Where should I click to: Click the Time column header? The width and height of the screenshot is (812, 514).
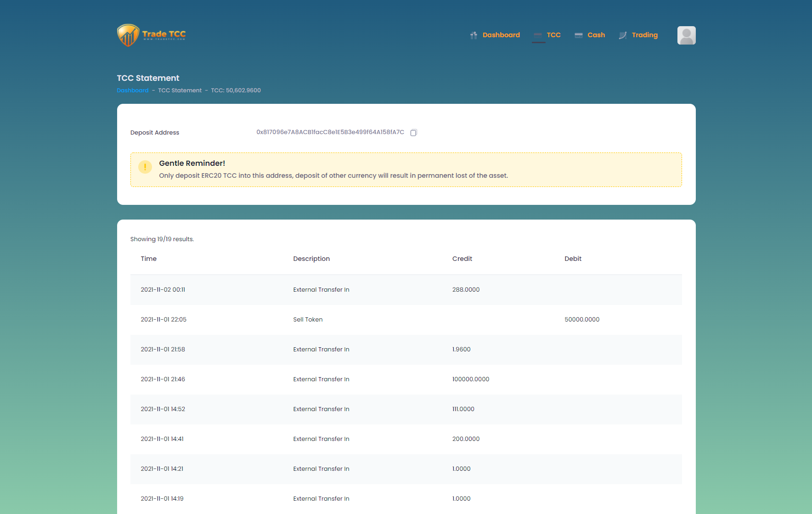pyautogui.click(x=149, y=259)
